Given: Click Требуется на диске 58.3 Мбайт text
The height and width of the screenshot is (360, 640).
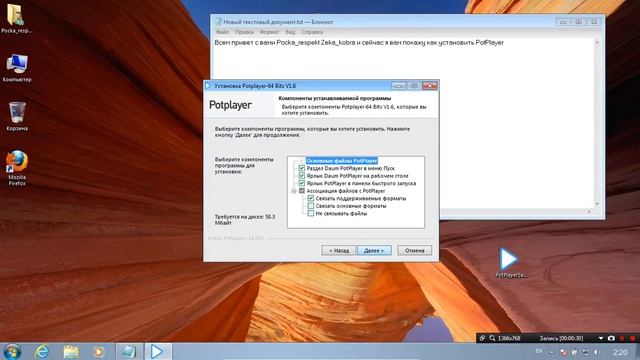Looking at the screenshot, I should click(245, 220).
